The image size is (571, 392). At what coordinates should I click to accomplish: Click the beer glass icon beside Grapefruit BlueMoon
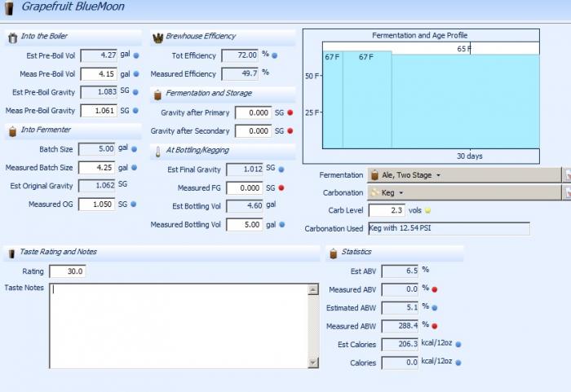(10, 8)
